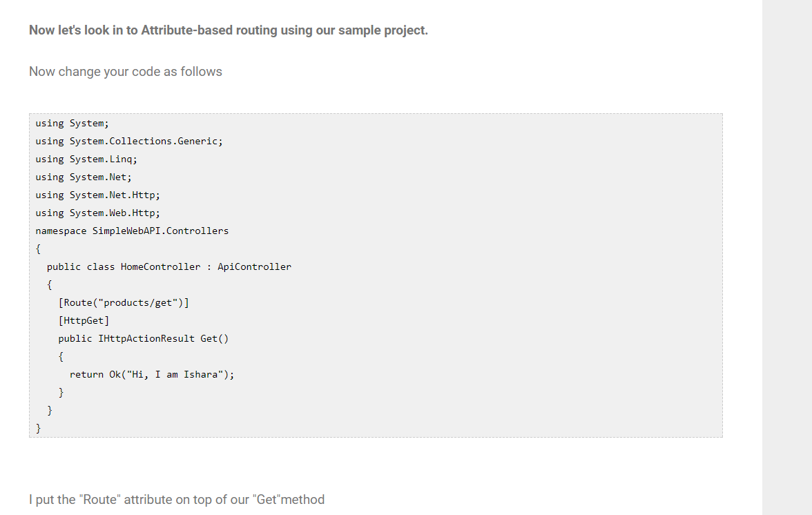Click the word 'ApiController' in the code
Screen dimensions: 812x515
click(x=254, y=267)
